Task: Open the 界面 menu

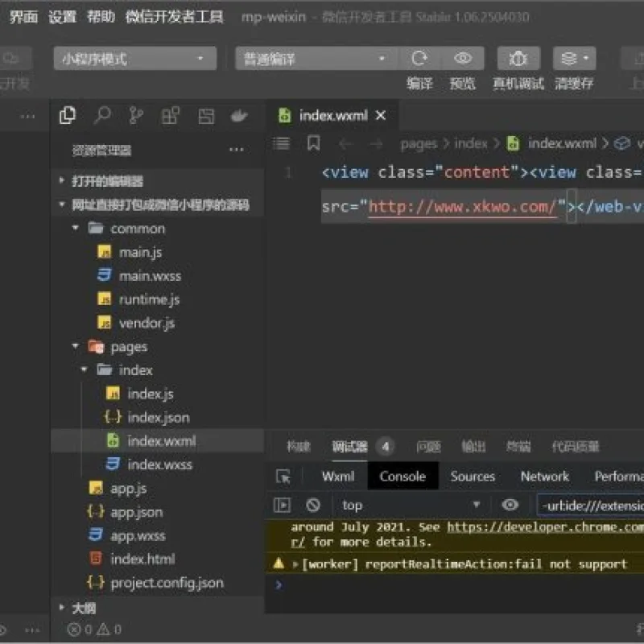Action: [24, 17]
